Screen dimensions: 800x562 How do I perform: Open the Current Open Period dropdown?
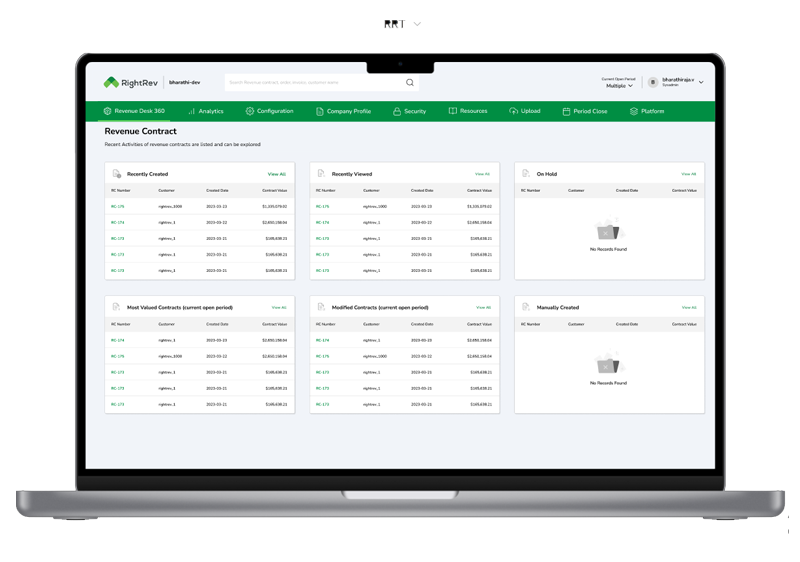(618, 86)
